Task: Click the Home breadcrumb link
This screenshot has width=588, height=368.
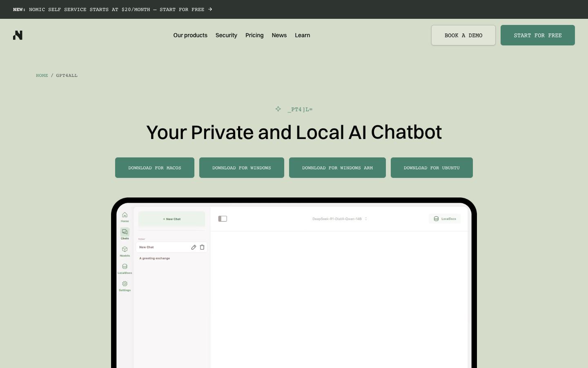Action: point(42,75)
